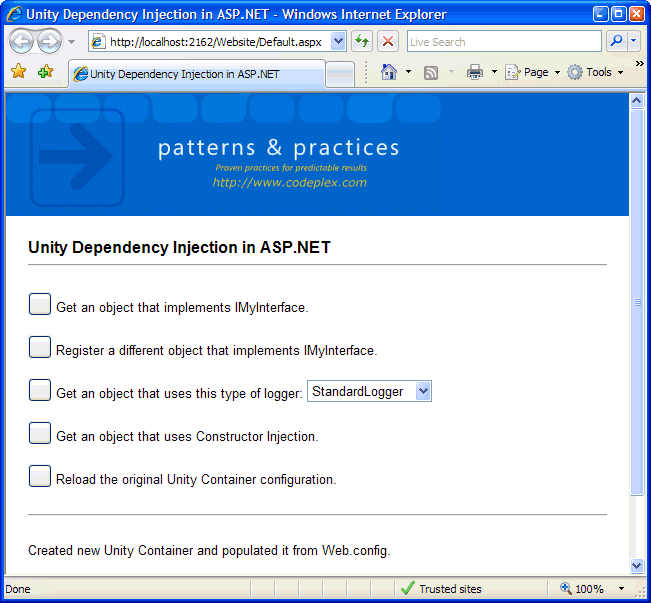Open the Print options dropdown arrow
The width and height of the screenshot is (651, 603).
tap(494, 72)
